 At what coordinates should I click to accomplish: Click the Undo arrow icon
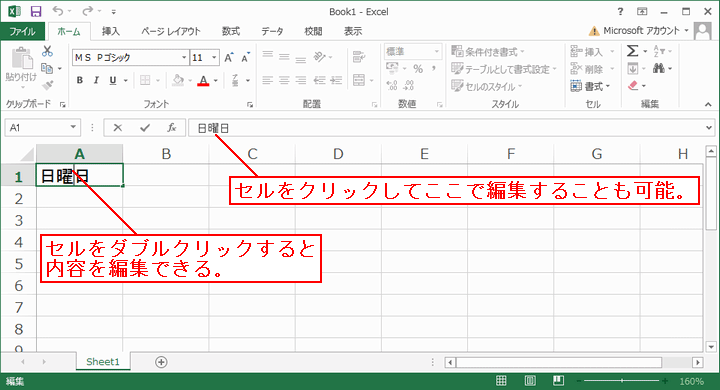(x=58, y=11)
